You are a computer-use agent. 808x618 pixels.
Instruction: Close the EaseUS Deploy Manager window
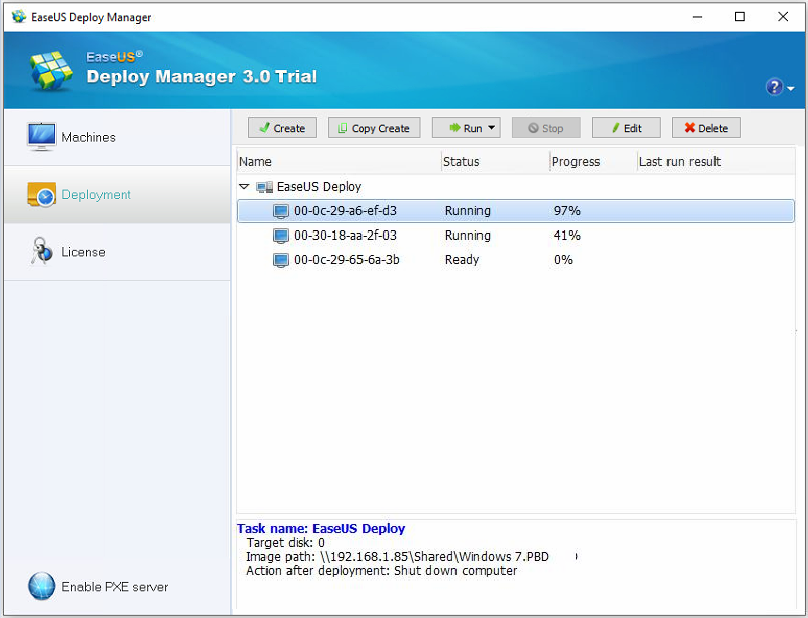click(x=783, y=17)
